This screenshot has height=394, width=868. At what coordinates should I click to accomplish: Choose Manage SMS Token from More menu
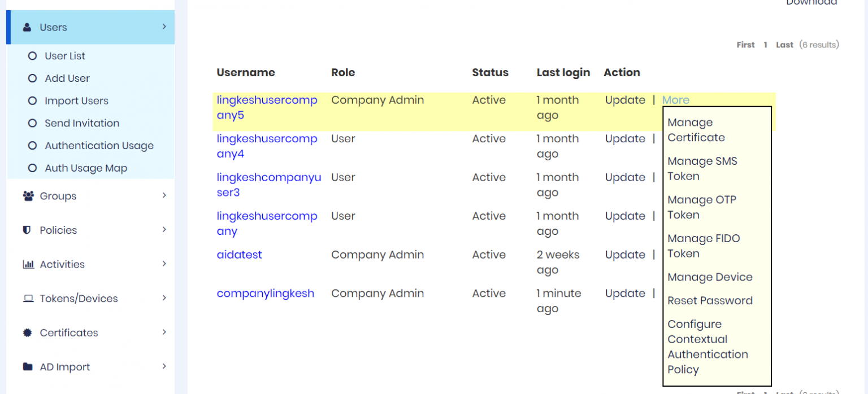pyautogui.click(x=702, y=168)
